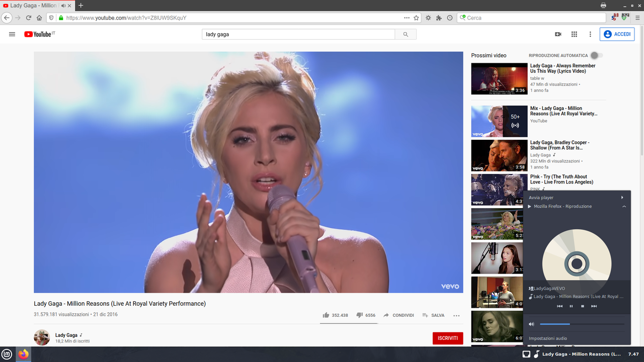Click the YouTube search magnifier button
The width and height of the screenshot is (644, 362).
pos(406,34)
